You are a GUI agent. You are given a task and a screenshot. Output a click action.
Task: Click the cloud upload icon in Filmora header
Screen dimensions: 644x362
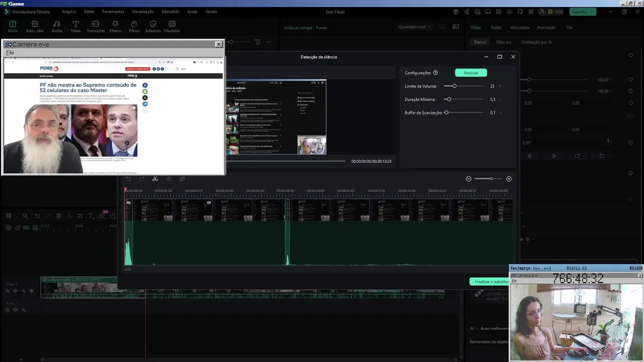pyautogui.click(x=509, y=12)
